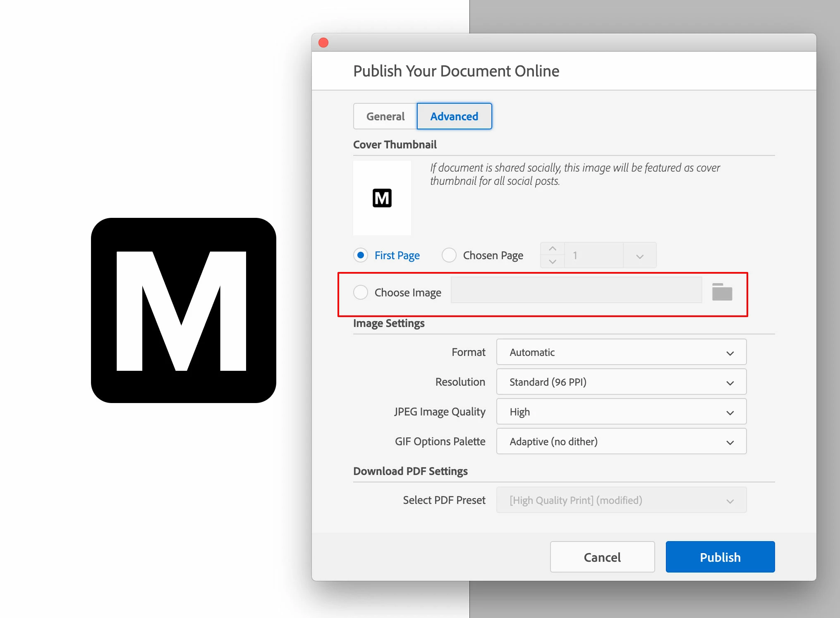
Task: Switch to the General tab
Action: tap(385, 117)
